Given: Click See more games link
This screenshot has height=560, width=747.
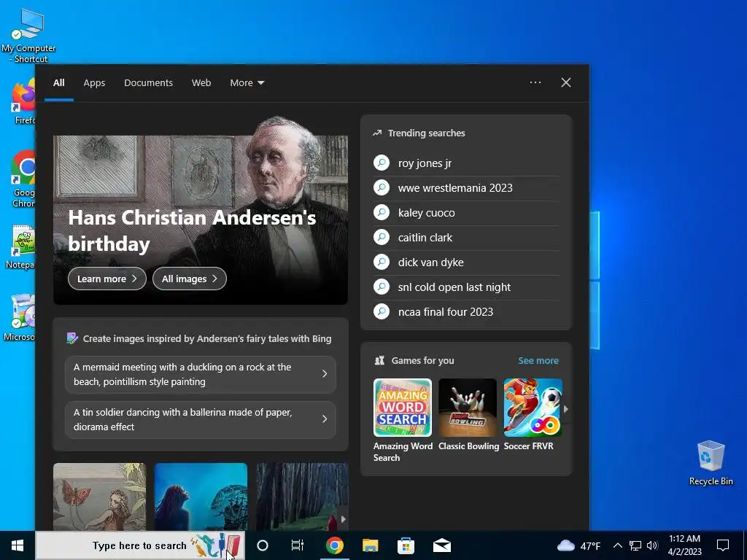Looking at the screenshot, I should click(x=538, y=360).
